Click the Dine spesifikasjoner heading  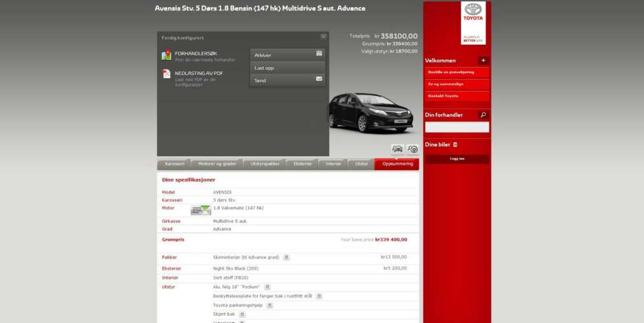pos(189,180)
